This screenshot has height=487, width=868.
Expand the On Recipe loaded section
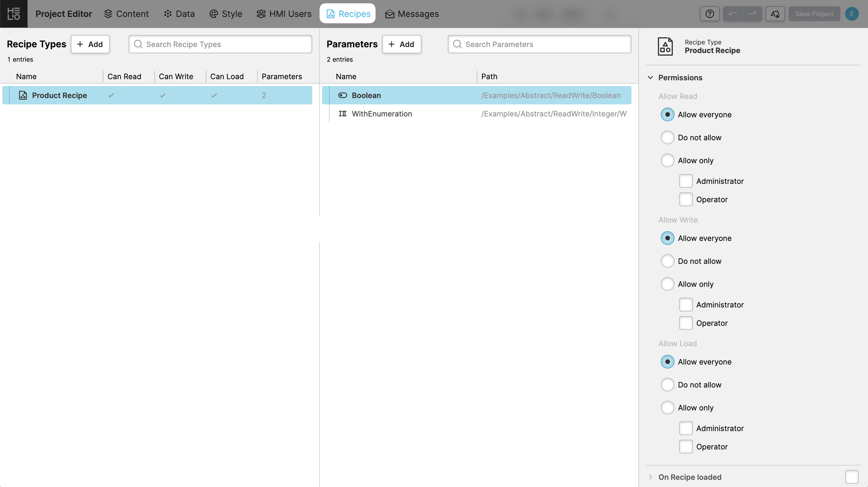(x=650, y=477)
